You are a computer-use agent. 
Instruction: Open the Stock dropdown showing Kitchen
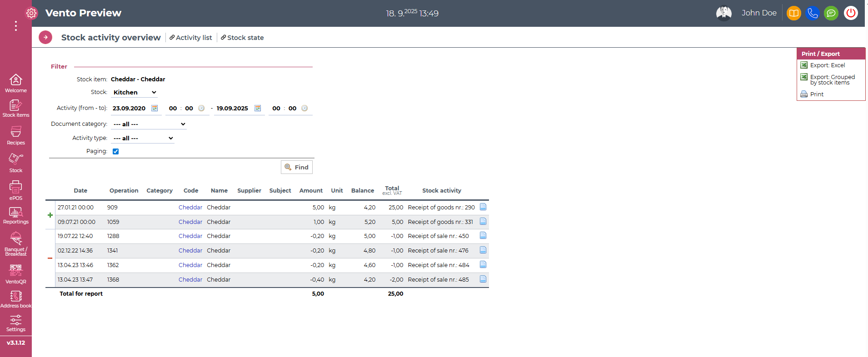tap(135, 92)
